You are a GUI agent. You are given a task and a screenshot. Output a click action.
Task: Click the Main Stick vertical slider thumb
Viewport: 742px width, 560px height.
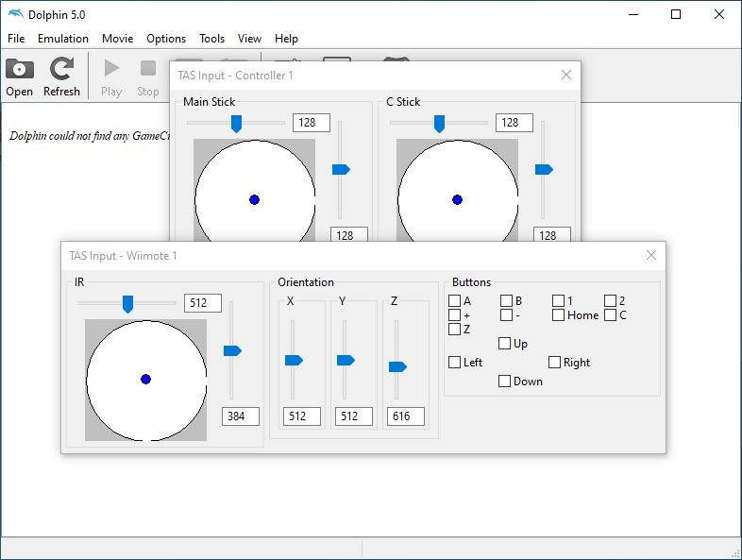(341, 169)
